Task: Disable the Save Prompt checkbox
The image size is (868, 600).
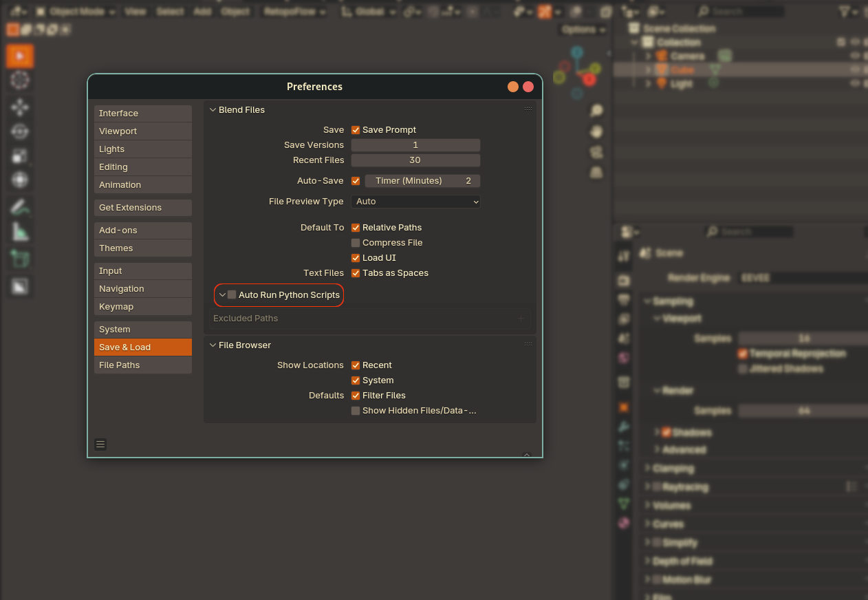Action: [356, 129]
